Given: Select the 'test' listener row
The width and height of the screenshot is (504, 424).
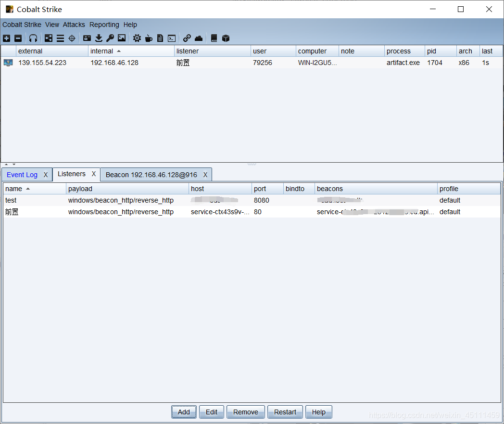Looking at the screenshot, I should [252, 200].
